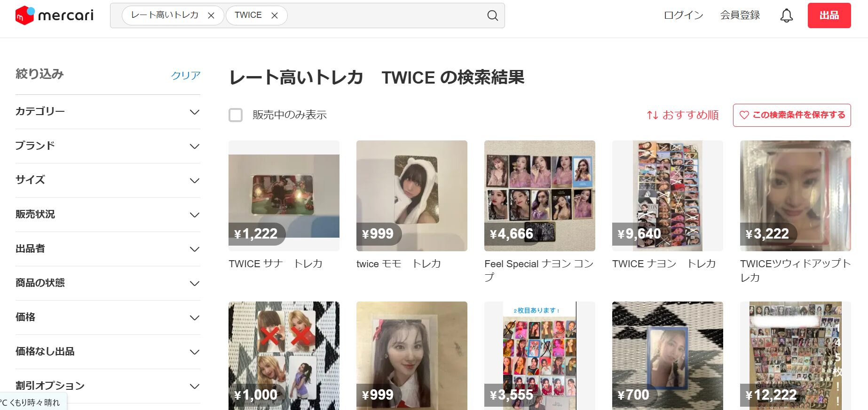868x410 pixels.
Task: Open the ¥3,555 item thumbnail
Action: point(540,356)
